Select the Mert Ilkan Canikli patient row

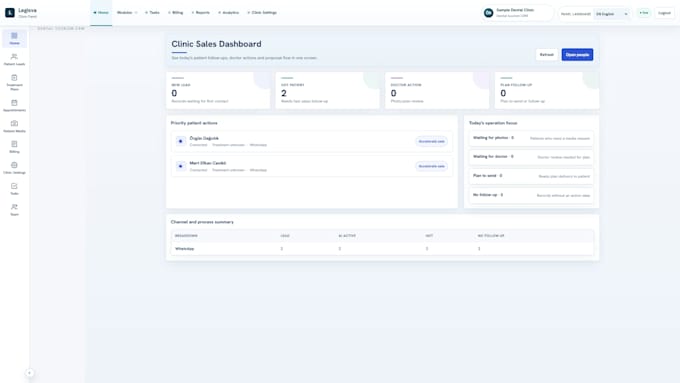[x=312, y=166]
